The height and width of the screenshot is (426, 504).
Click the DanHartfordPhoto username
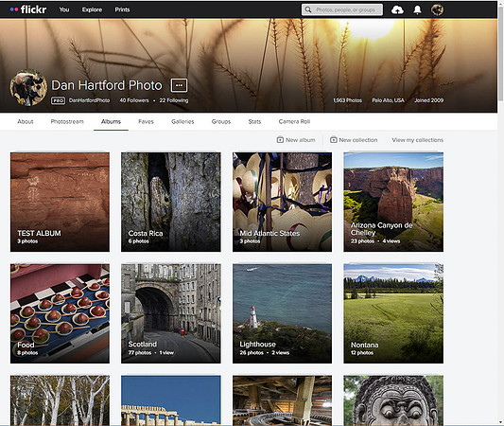click(x=89, y=100)
